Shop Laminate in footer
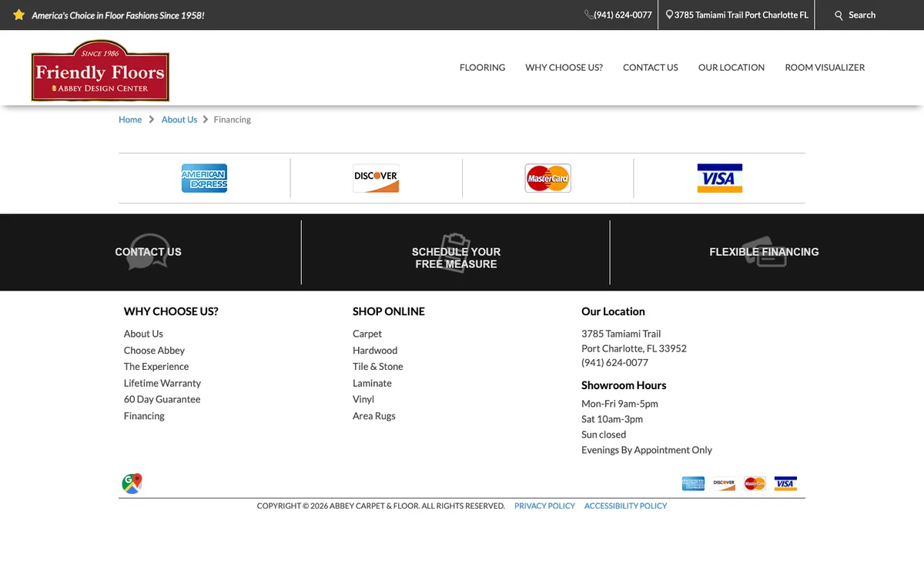 (372, 383)
